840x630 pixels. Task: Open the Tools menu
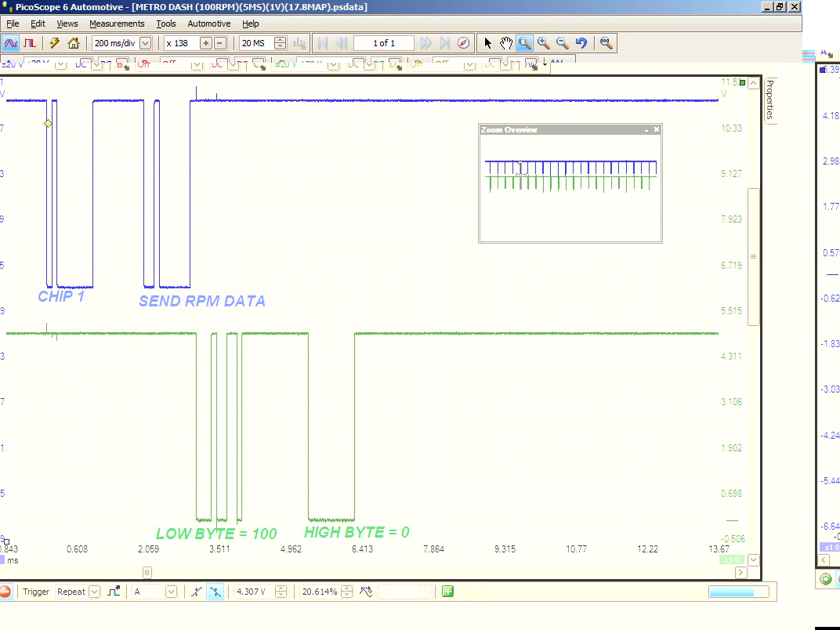point(166,24)
